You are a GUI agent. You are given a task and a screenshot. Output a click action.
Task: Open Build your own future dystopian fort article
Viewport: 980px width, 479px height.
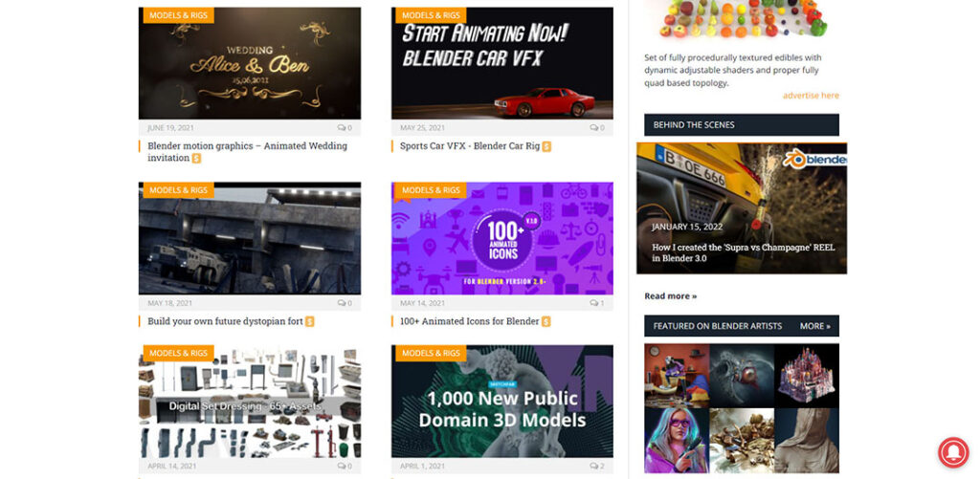226,321
